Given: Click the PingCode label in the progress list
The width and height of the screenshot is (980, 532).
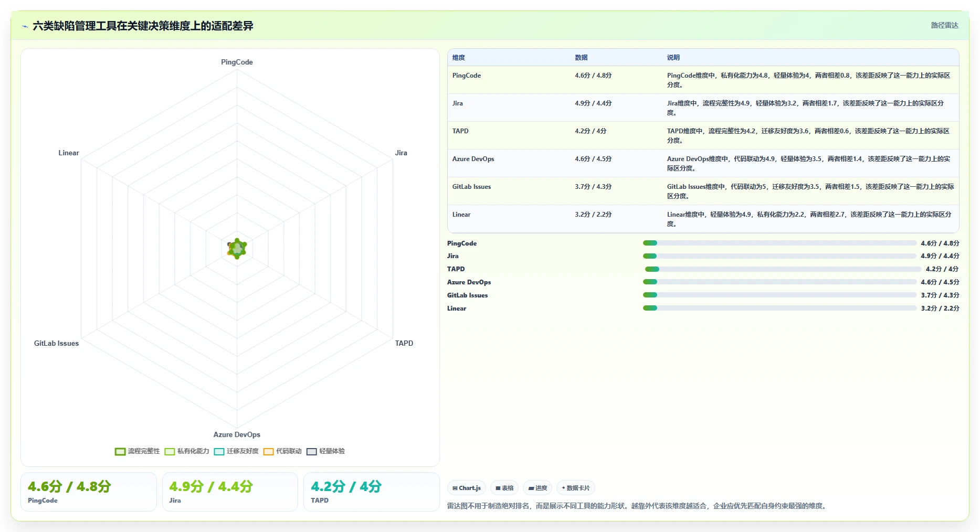Looking at the screenshot, I should 462,243.
